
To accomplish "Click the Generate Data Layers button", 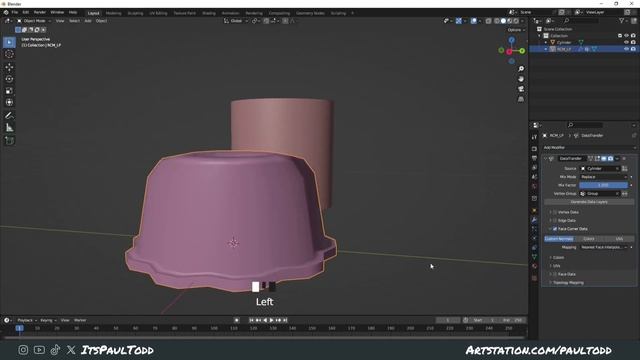I will click(589, 202).
